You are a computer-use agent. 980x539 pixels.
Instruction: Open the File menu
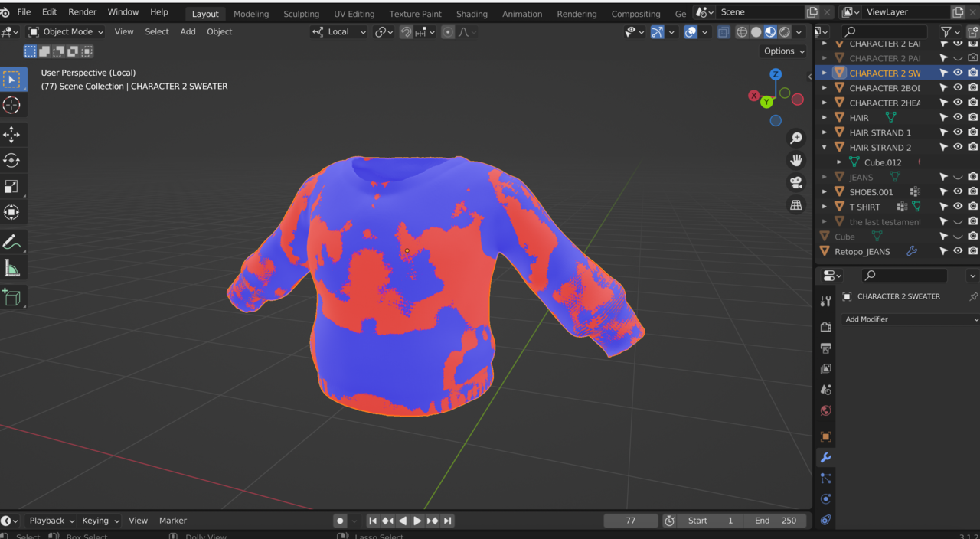click(x=24, y=12)
